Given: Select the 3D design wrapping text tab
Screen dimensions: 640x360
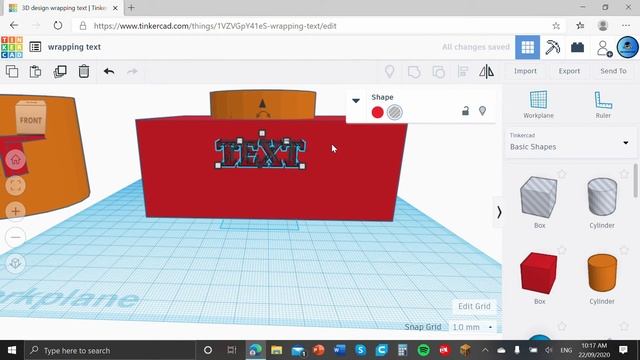Looking at the screenshot, I should 64,8.
